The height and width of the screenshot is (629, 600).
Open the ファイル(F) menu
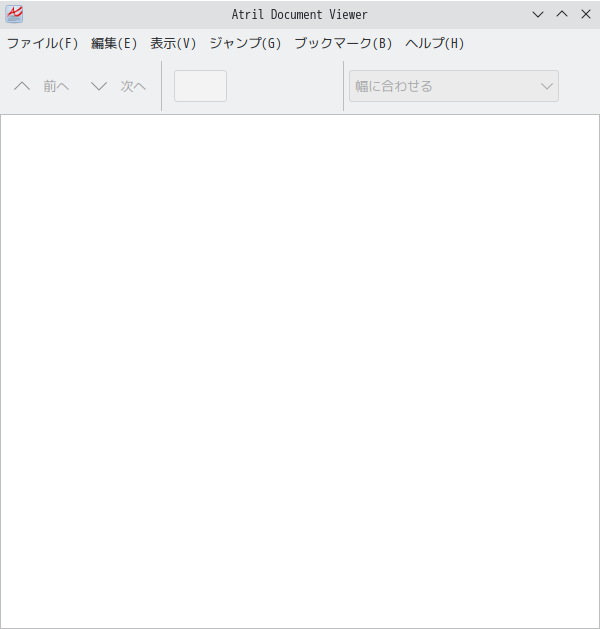[43, 43]
